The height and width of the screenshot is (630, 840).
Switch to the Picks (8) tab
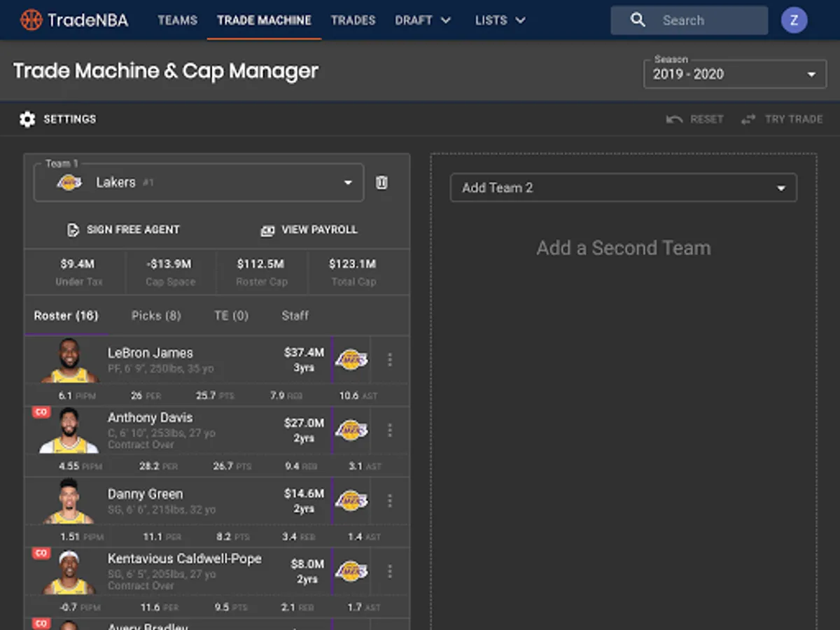[x=156, y=316]
